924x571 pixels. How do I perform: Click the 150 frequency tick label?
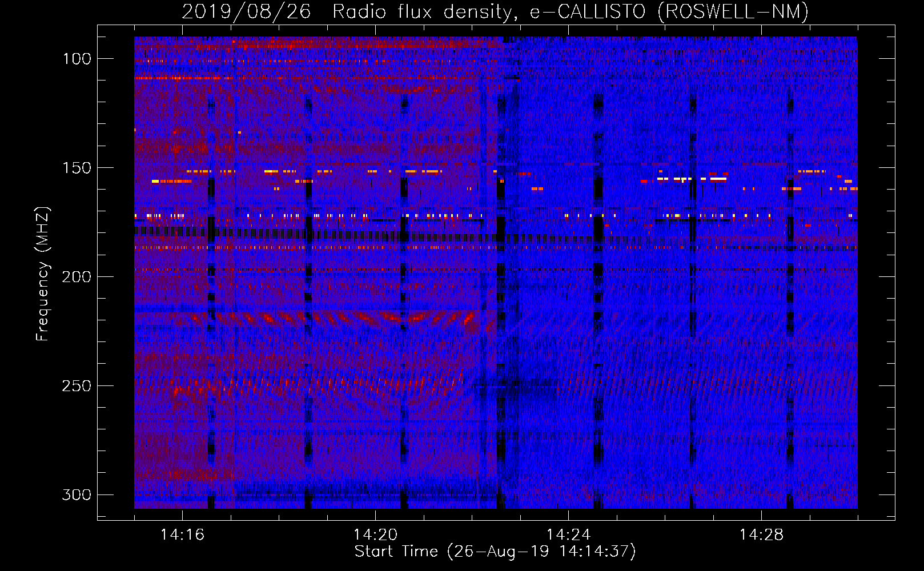click(77, 168)
